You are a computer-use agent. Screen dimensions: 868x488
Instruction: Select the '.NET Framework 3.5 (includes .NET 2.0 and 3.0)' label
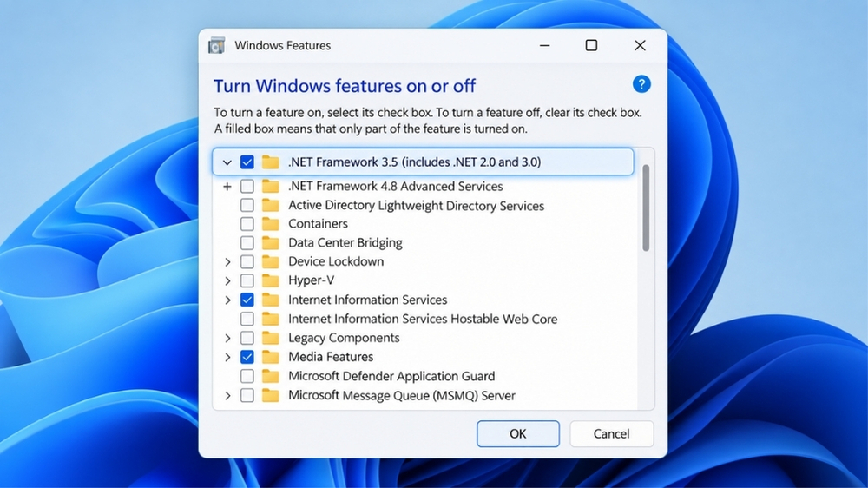415,162
